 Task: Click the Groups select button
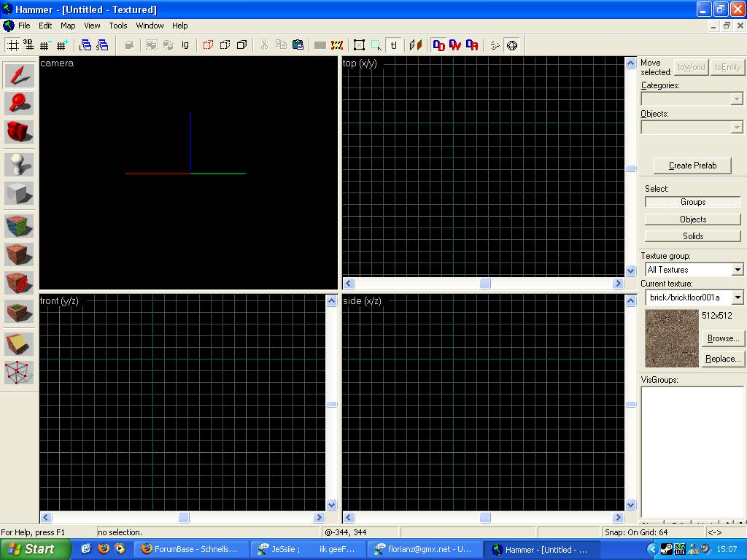pos(693,202)
